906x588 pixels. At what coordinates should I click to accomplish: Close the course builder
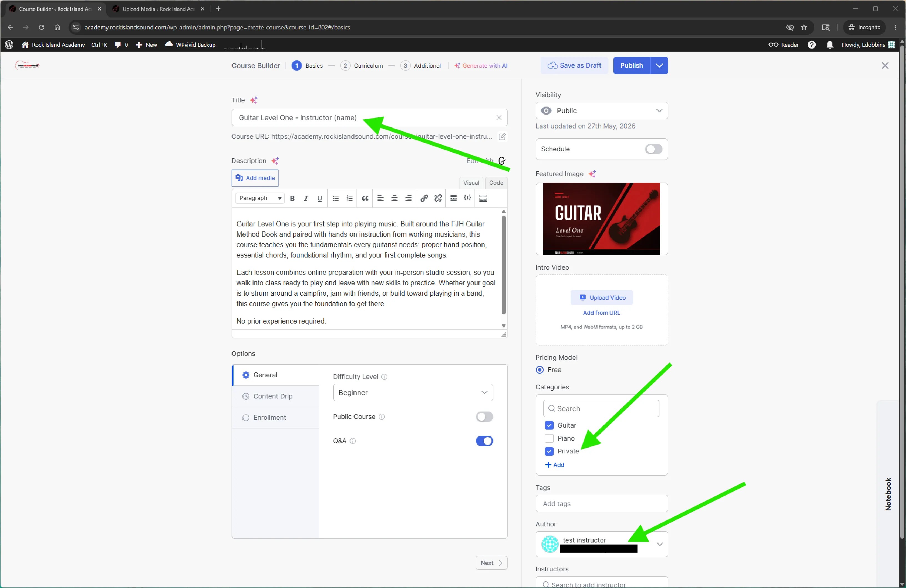[885, 65]
